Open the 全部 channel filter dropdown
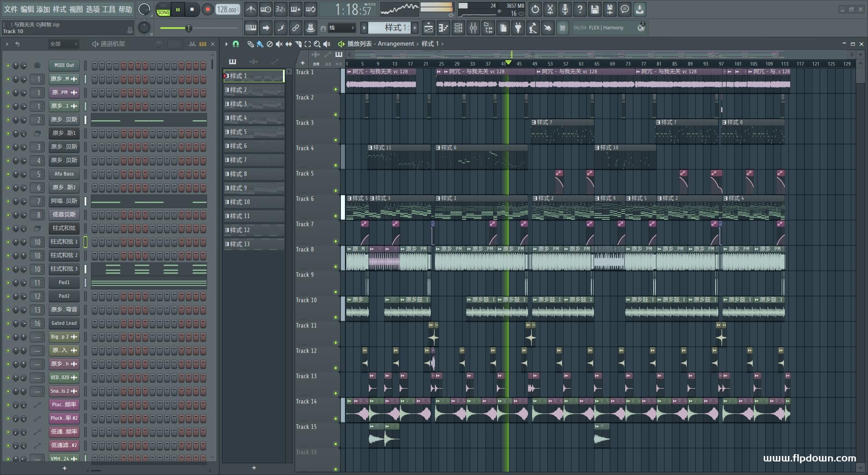Viewport: 868px width, 475px height. pyautogui.click(x=64, y=44)
